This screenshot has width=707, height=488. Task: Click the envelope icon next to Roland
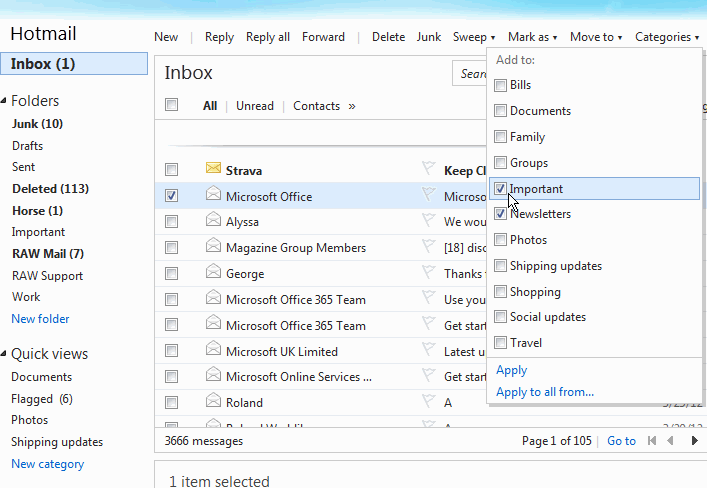pos(213,400)
